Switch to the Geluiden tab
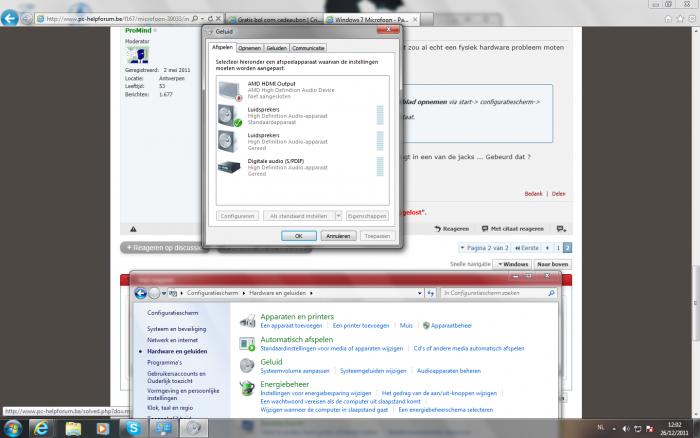Screen dimensions: 700x438 [276, 48]
